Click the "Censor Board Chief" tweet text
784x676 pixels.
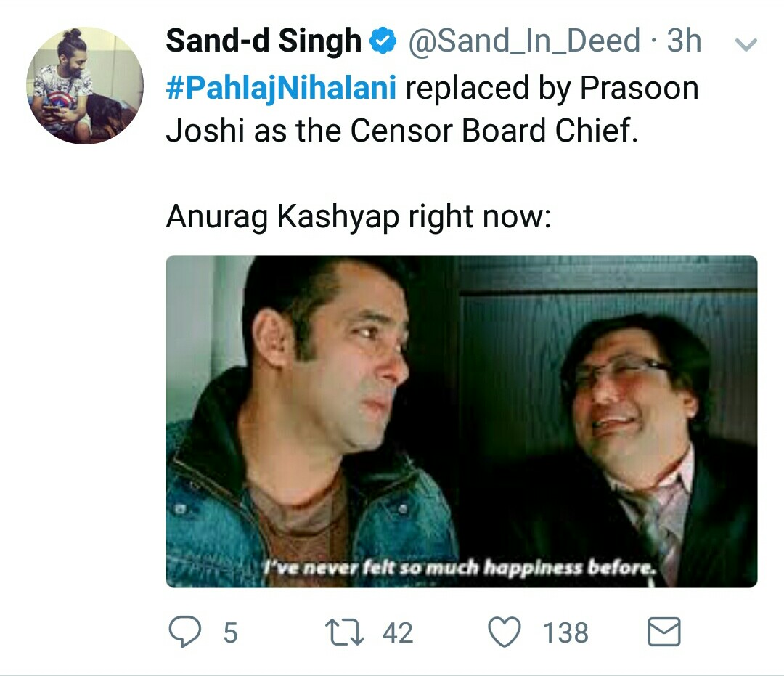pyautogui.click(x=494, y=131)
